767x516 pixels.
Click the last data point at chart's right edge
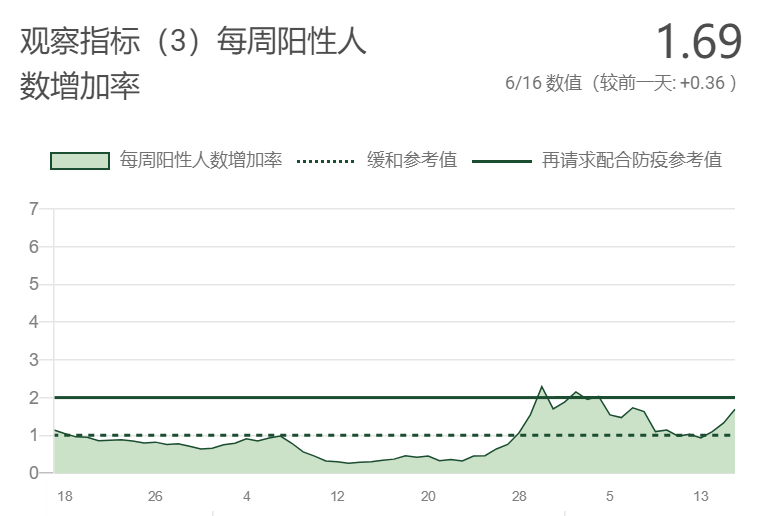click(734, 409)
